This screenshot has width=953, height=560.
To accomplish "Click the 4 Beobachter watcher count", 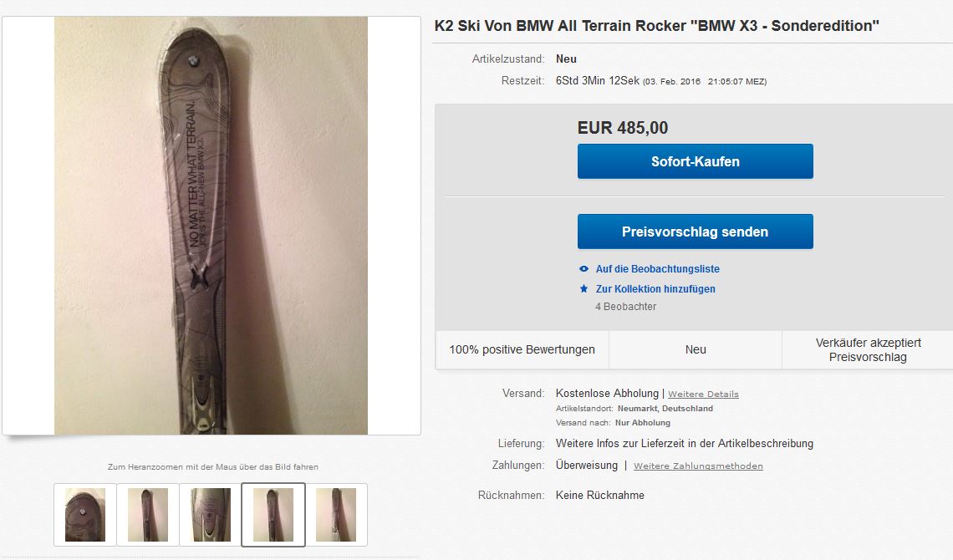I will (x=625, y=307).
